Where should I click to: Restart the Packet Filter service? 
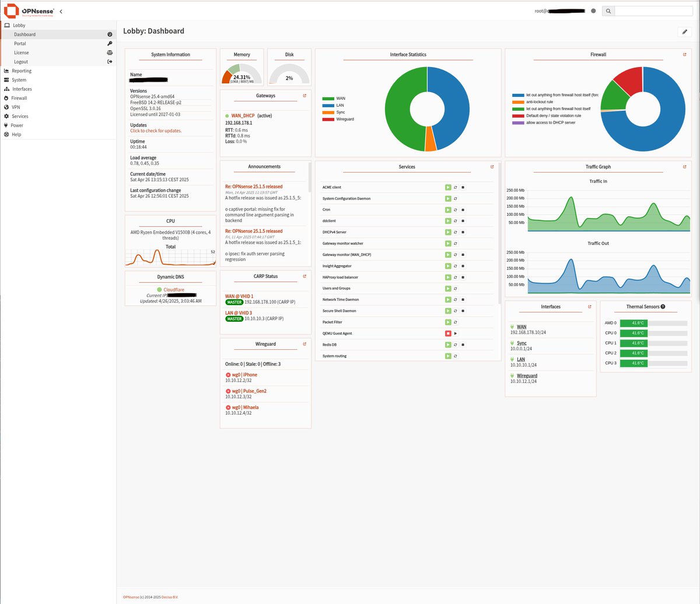click(456, 322)
